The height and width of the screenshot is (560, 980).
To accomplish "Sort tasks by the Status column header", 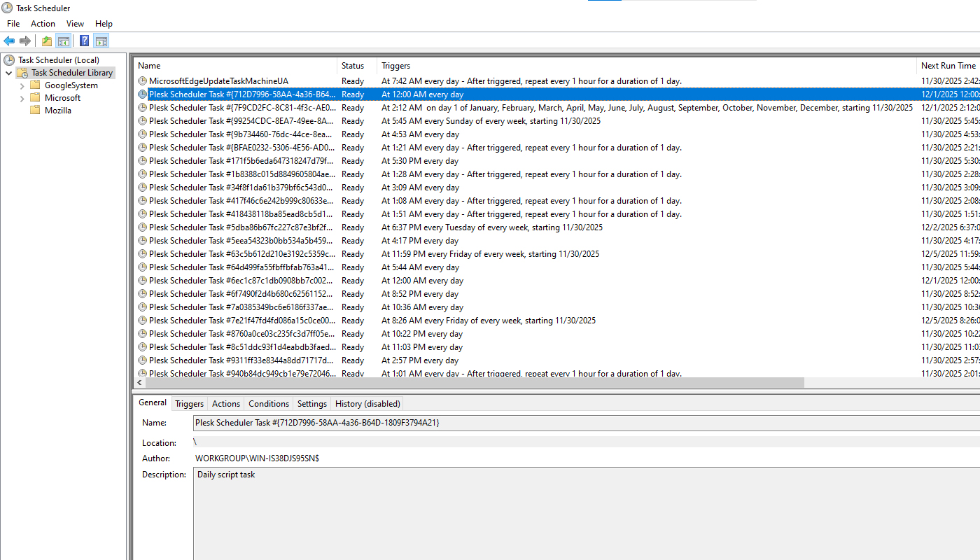I will (353, 66).
